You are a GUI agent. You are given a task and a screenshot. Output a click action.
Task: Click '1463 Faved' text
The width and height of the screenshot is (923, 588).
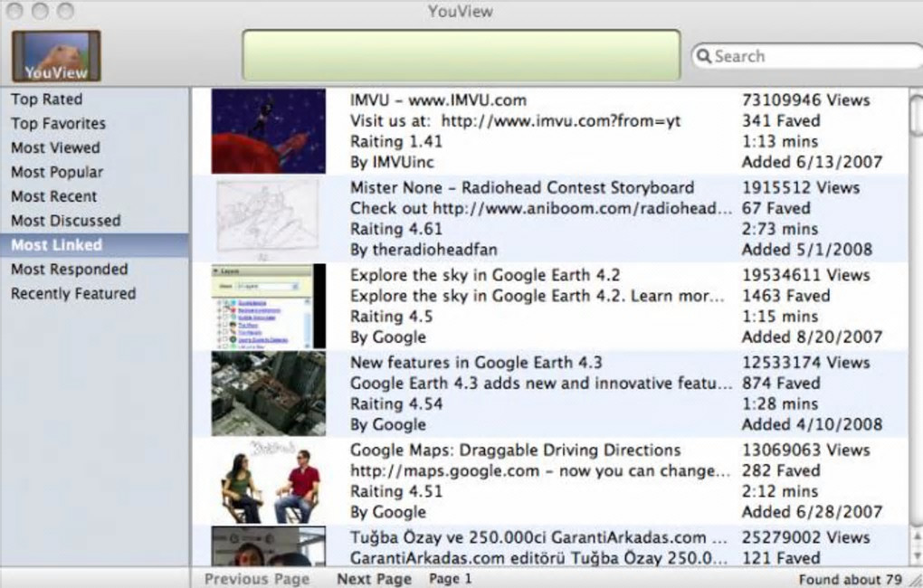coord(785,296)
